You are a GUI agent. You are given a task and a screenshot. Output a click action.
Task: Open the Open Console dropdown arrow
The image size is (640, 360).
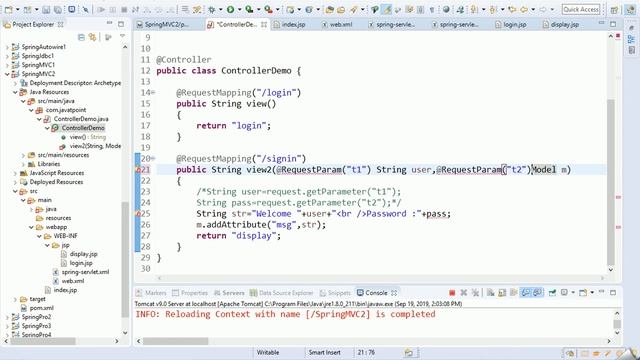[x=592, y=293]
